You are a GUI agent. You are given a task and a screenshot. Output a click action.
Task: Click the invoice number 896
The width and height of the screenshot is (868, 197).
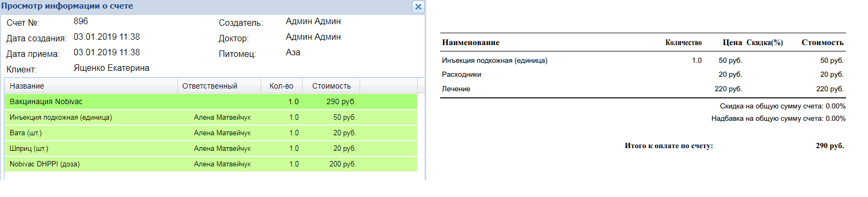[x=81, y=21]
